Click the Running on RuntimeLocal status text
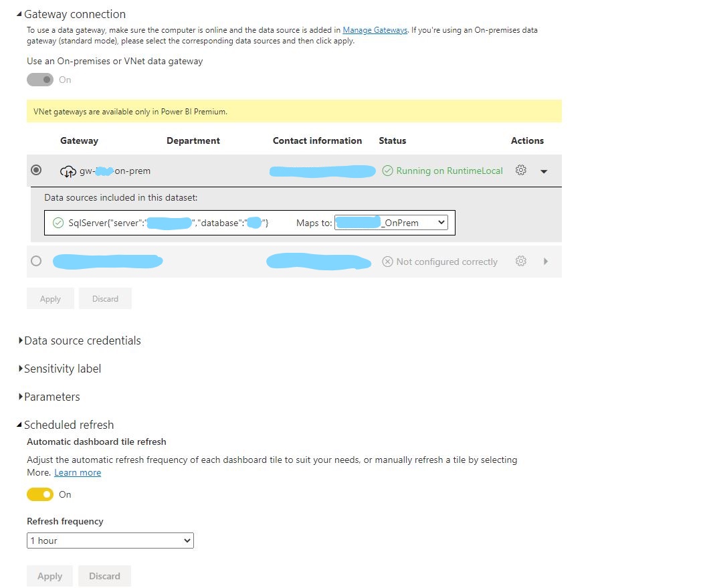705x588 pixels. point(449,171)
